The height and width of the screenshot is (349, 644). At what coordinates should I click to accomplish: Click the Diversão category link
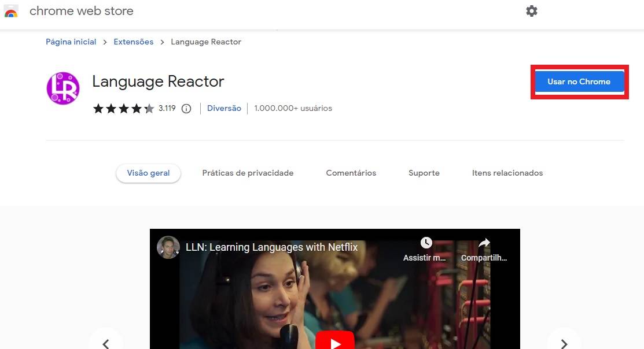click(x=224, y=109)
